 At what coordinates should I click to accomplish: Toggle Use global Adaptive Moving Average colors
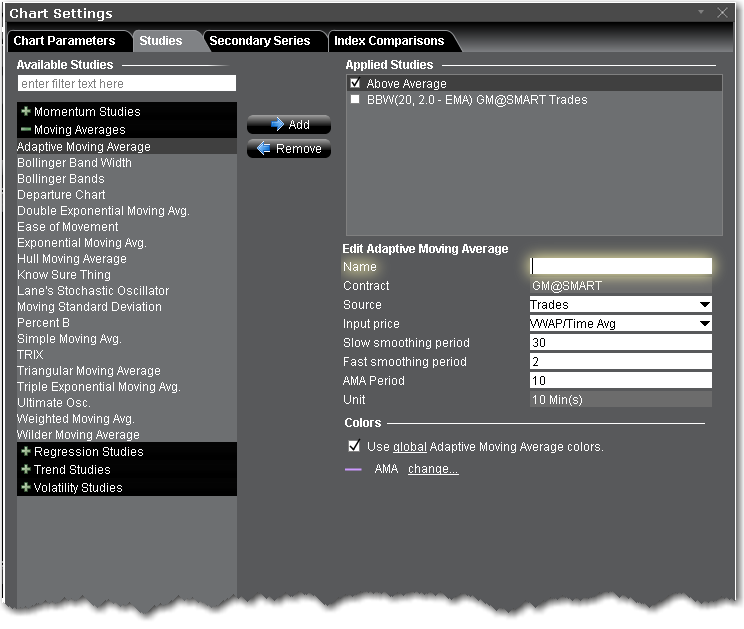pyautogui.click(x=354, y=447)
